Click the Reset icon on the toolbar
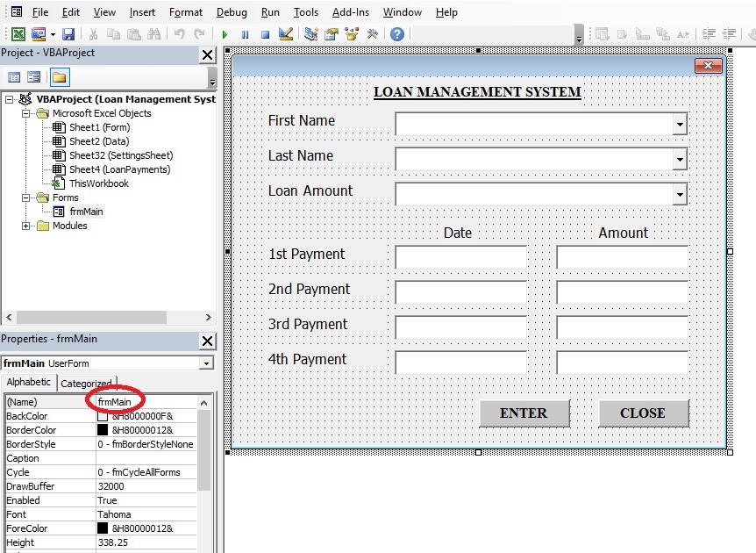Image resolution: width=756 pixels, height=553 pixels. 265,34
